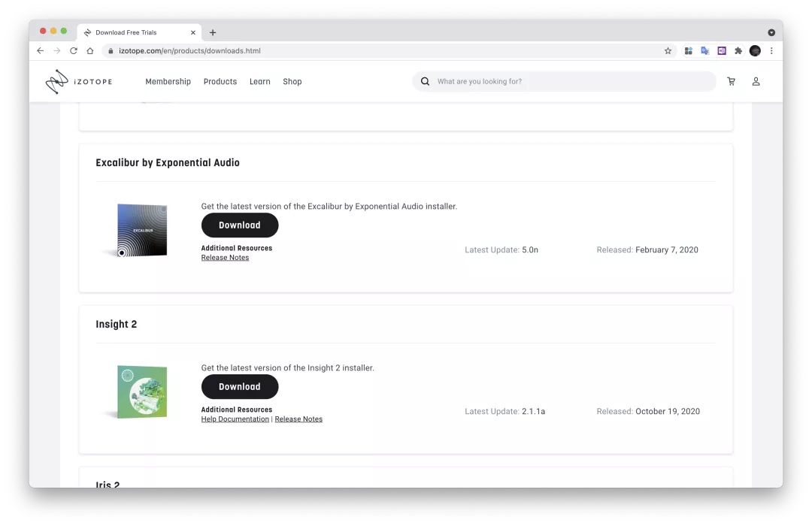Go back in browser history
The image size is (812, 526).
click(x=41, y=51)
